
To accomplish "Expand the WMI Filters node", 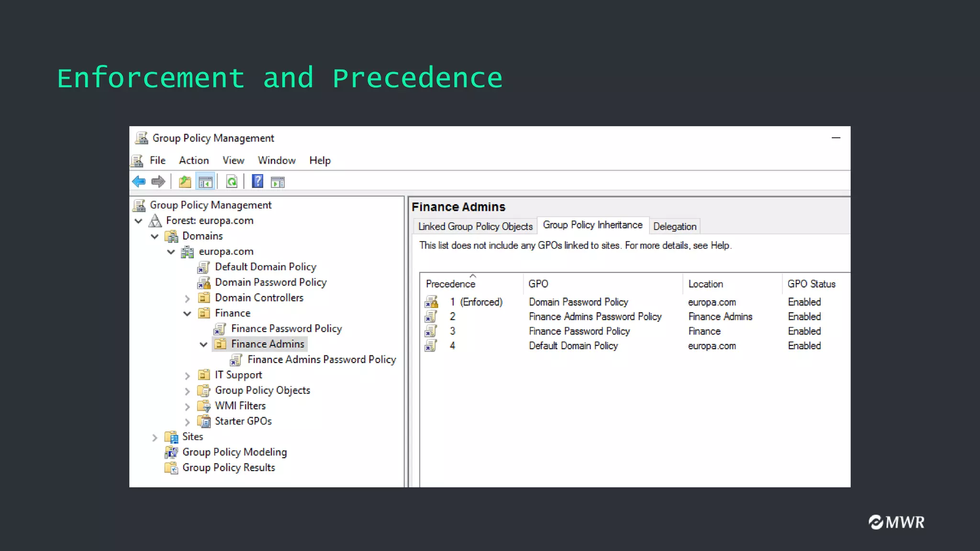I will [187, 407].
